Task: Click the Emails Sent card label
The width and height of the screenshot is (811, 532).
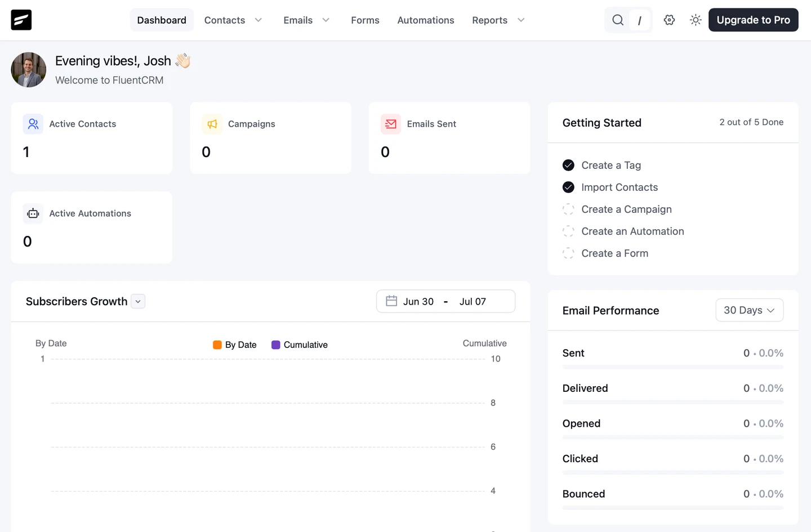Action: (x=431, y=124)
